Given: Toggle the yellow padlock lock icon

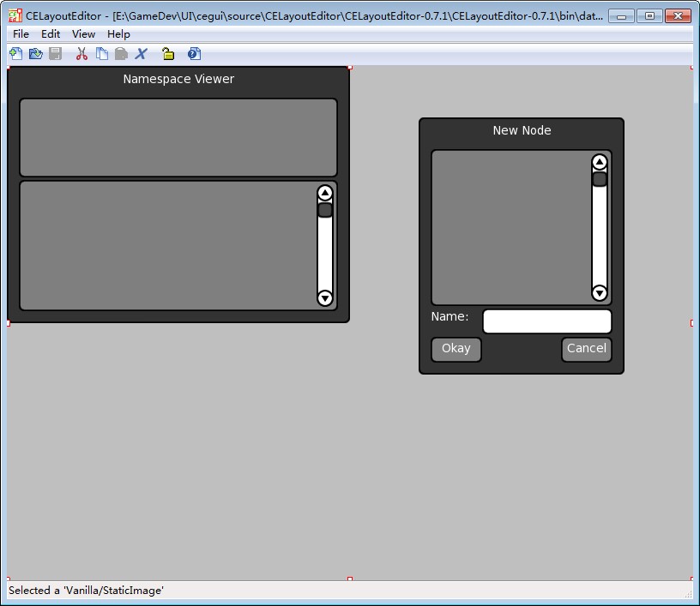Looking at the screenshot, I should (x=168, y=54).
